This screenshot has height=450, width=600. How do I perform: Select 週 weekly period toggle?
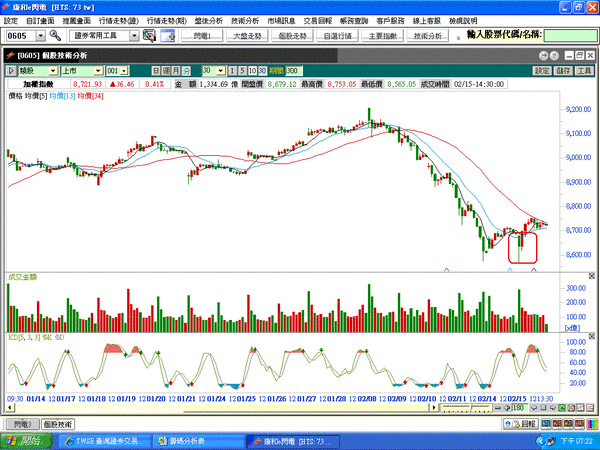(166, 71)
